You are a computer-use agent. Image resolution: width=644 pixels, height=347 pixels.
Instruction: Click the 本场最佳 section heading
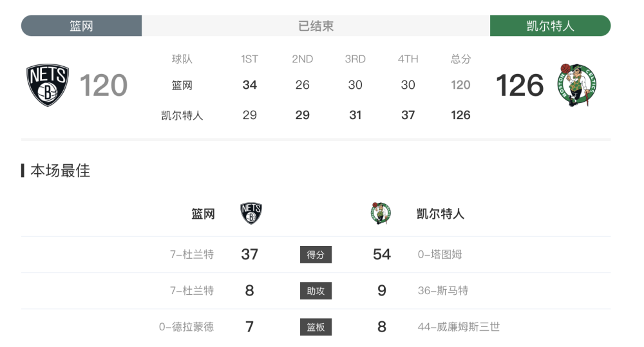(60, 171)
